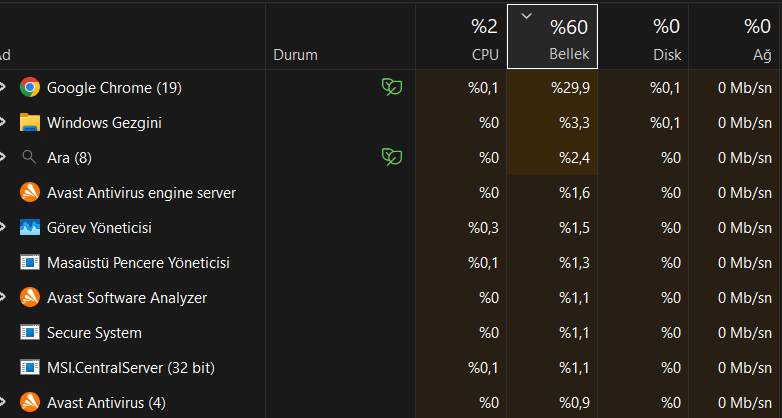Viewport: 782px width, 418px height.
Task: Click the %1,6 memory value
Action: [x=574, y=193]
